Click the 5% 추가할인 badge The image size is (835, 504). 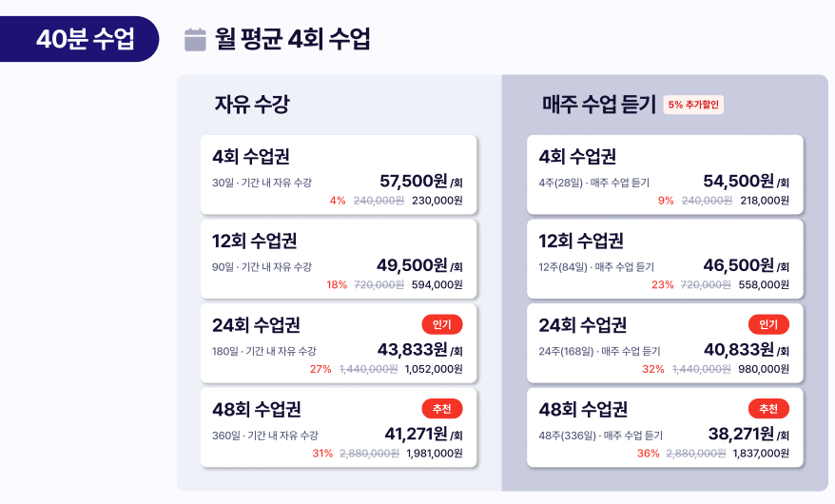[693, 105]
